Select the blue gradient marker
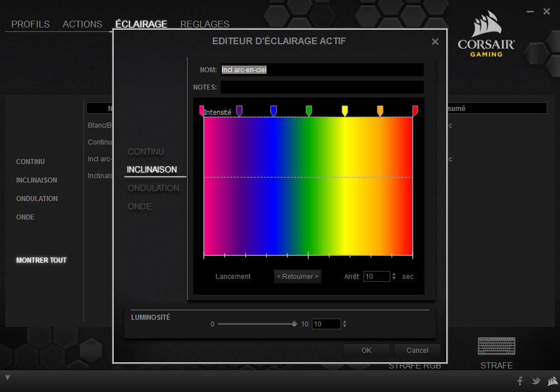 click(x=273, y=110)
